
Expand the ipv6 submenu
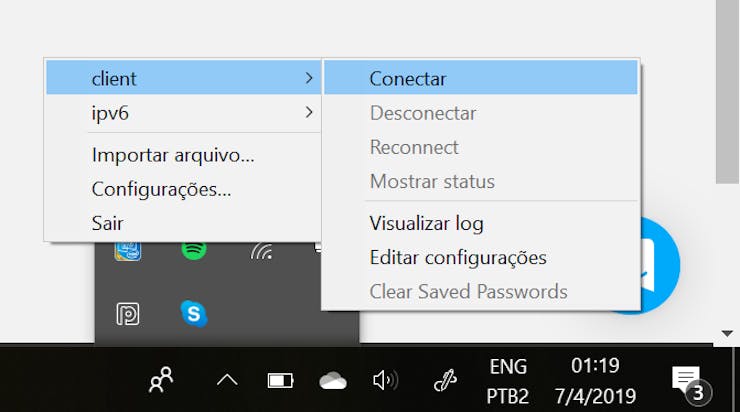click(x=184, y=113)
